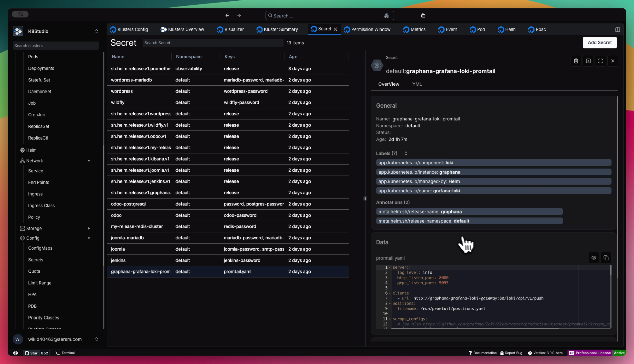Viewport: 634px width, 364px height.
Task: Select the odoo-postgresql secret row
Action: 228,204
